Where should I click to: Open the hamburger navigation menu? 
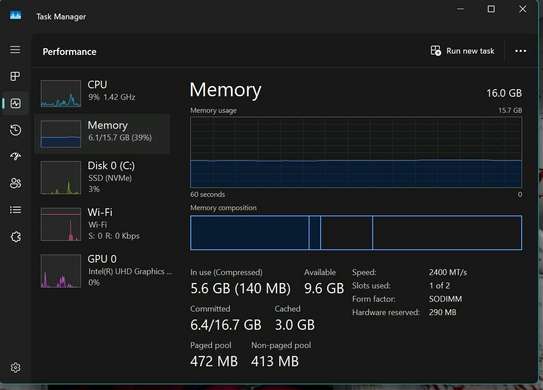pyautogui.click(x=15, y=50)
